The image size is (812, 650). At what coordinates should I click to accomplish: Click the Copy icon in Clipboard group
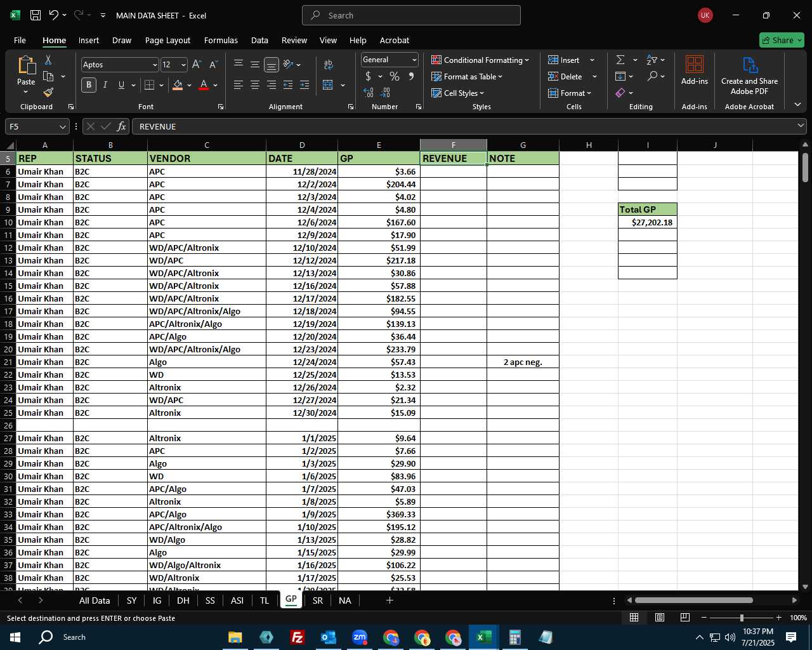(48, 76)
